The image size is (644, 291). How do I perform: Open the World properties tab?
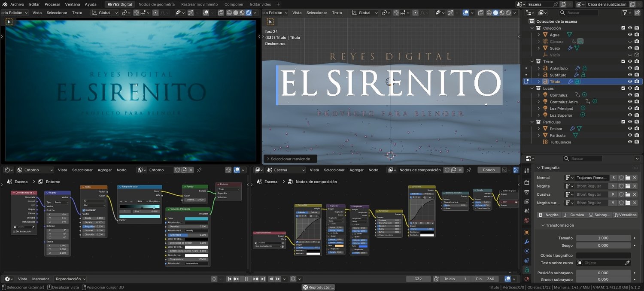[x=527, y=221]
